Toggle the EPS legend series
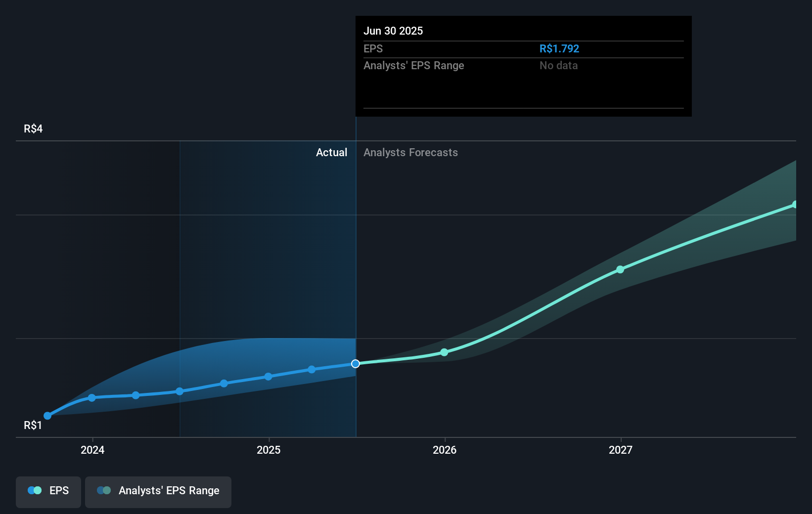 48,492
